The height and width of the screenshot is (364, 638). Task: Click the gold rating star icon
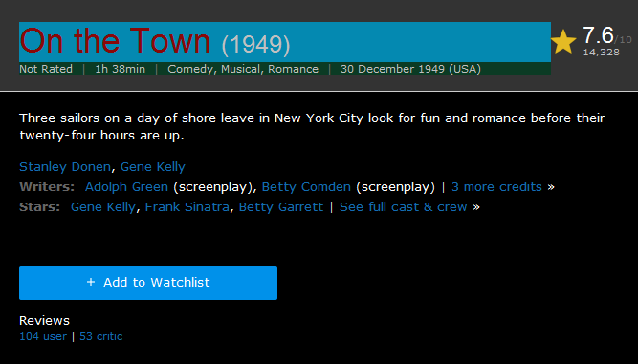[563, 41]
